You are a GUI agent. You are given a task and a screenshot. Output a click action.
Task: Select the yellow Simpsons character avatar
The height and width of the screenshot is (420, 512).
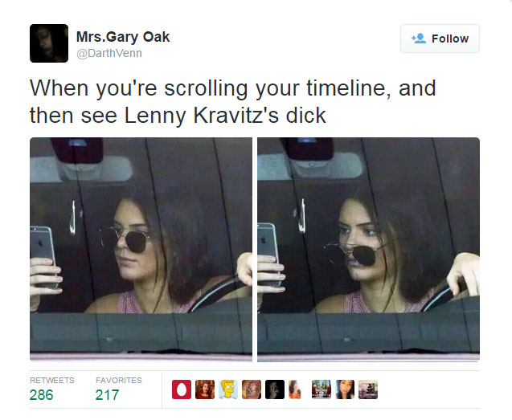click(228, 389)
